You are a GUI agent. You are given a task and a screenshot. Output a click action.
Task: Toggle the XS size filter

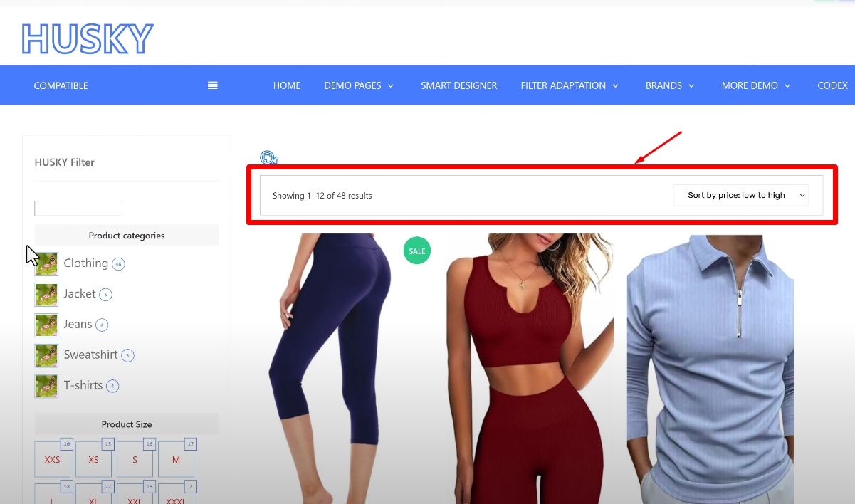coord(94,459)
